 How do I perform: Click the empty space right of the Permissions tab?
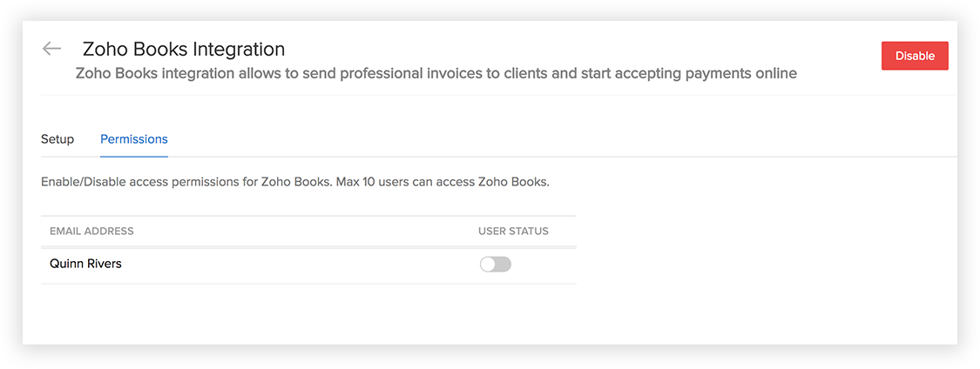click(x=523, y=139)
